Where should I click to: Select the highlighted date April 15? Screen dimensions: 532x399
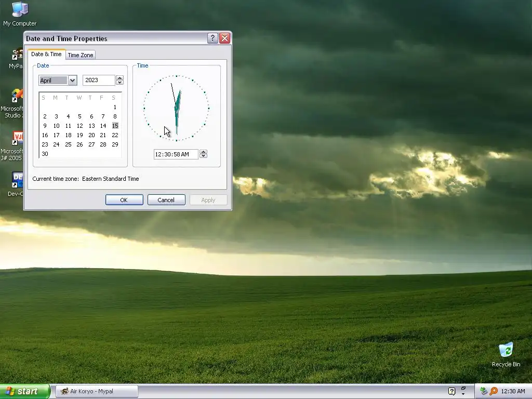pyautogui.click(x=115, y=126)
